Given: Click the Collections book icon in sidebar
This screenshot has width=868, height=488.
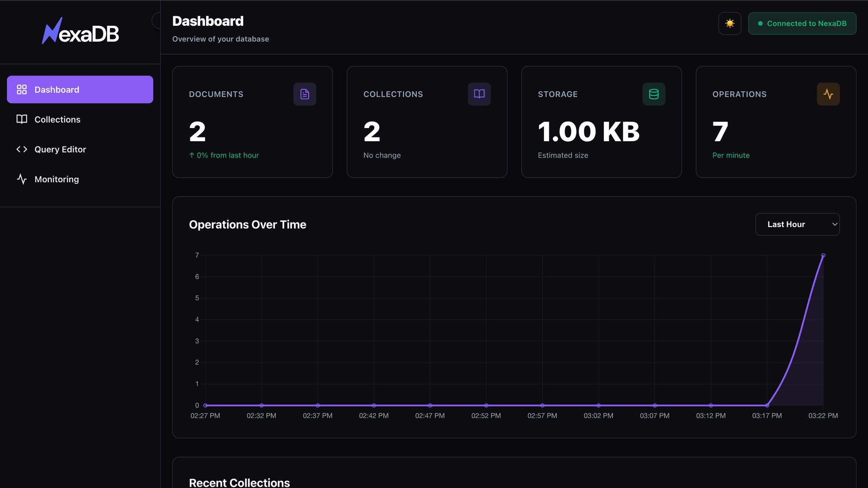Looking at the screenshot, I should click(21, 119).
